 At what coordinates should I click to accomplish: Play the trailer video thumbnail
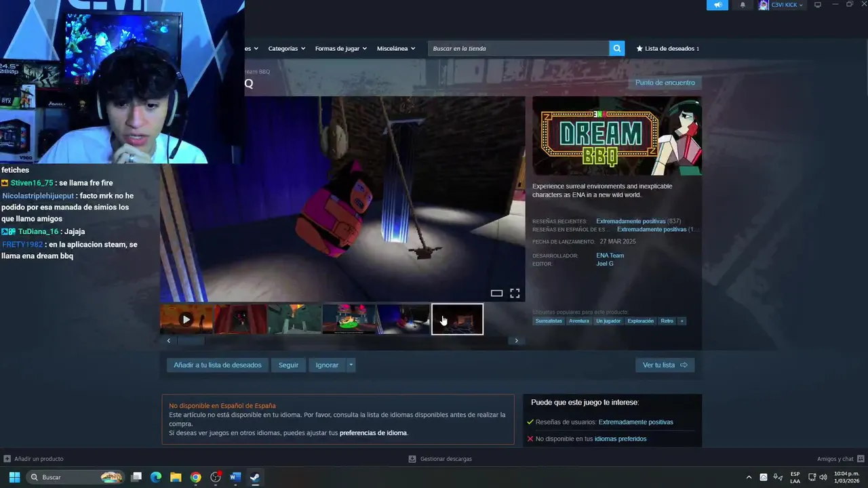click(x=186, y=319)
